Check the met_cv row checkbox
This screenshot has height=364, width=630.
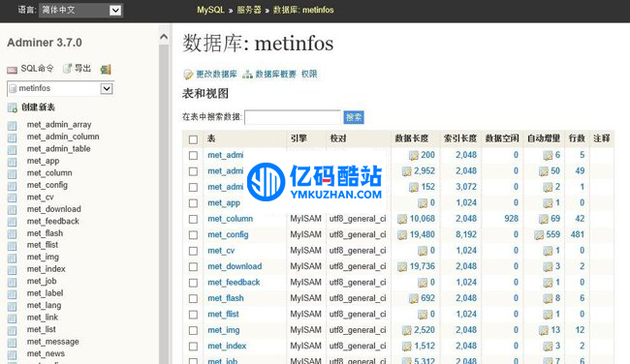193,251
